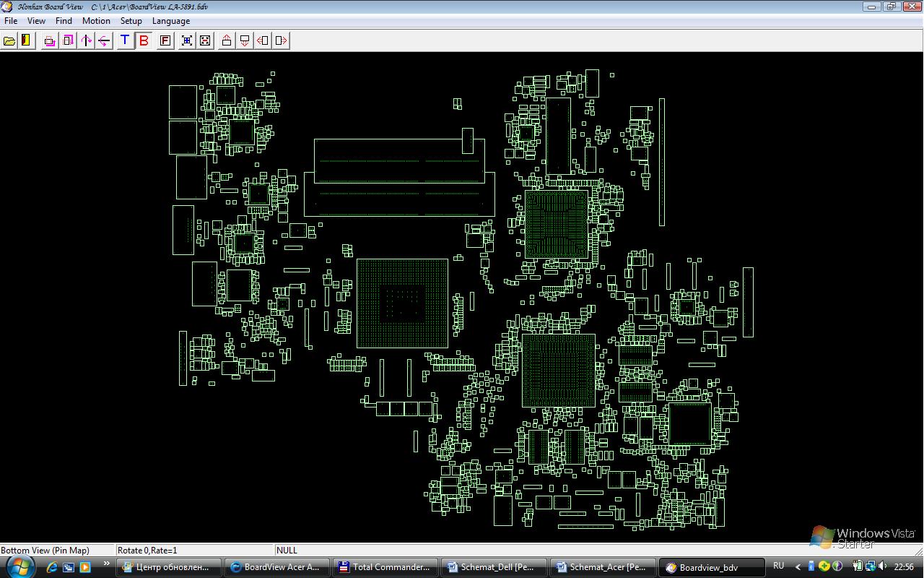924x578 pixels.
Task: Click the large BGA chip in board center
Action: coord(402,303)
